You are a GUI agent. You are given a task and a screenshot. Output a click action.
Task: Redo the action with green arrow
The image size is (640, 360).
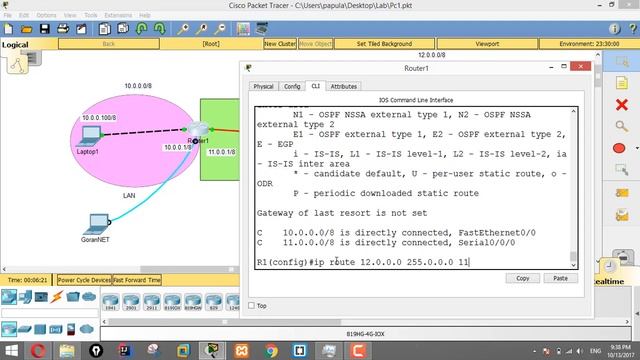pyautogui.click(x=160, y=29)
